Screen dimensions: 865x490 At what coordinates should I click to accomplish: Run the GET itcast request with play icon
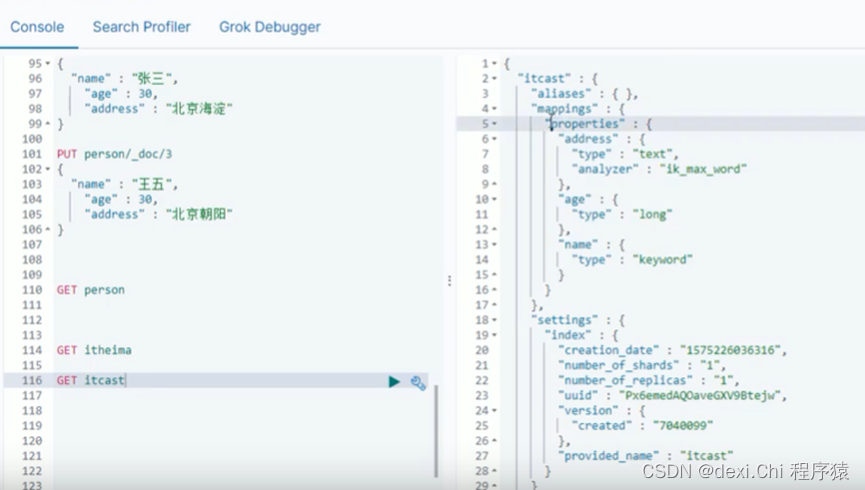coord(394,381)
